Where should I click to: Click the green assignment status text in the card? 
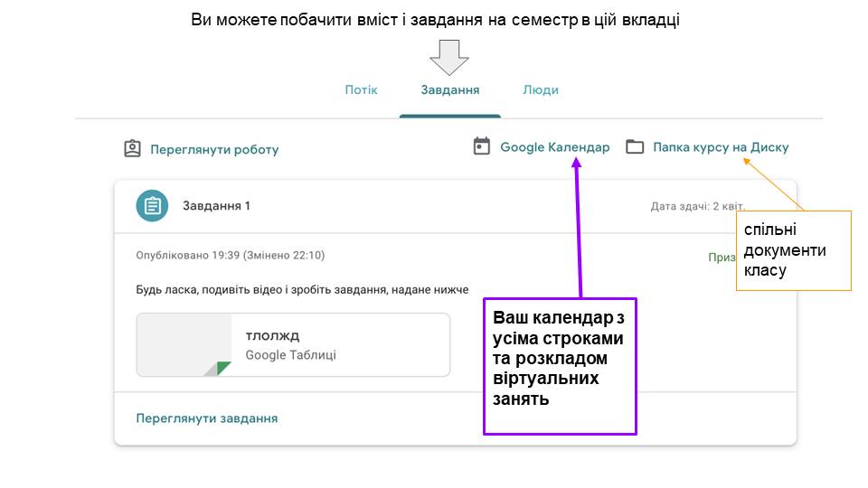click(722, 258)
